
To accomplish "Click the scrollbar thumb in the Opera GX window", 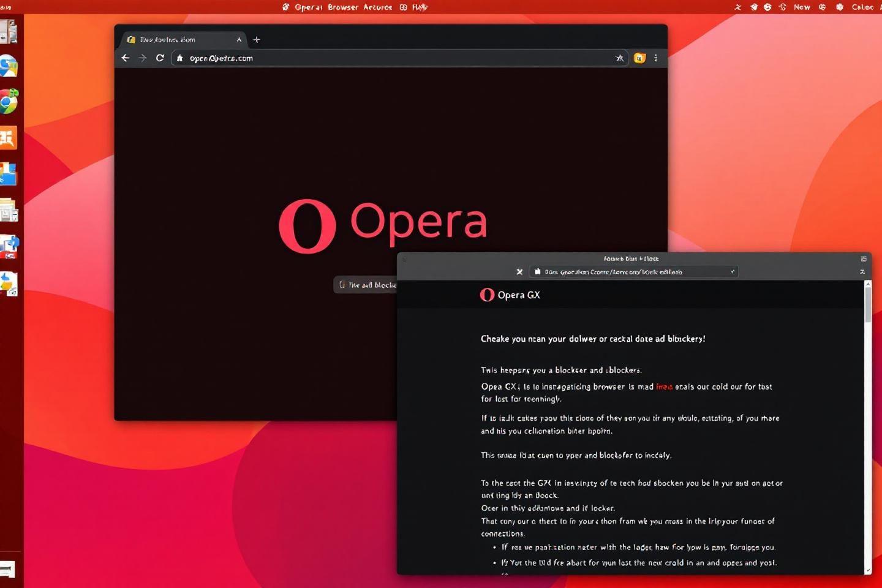I will 868,304.
